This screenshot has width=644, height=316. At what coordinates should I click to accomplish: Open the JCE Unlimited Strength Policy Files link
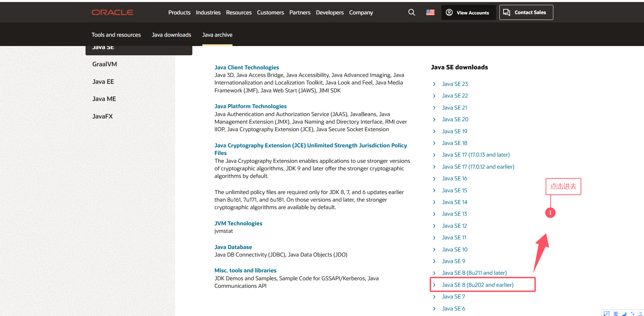pos(310,149)
